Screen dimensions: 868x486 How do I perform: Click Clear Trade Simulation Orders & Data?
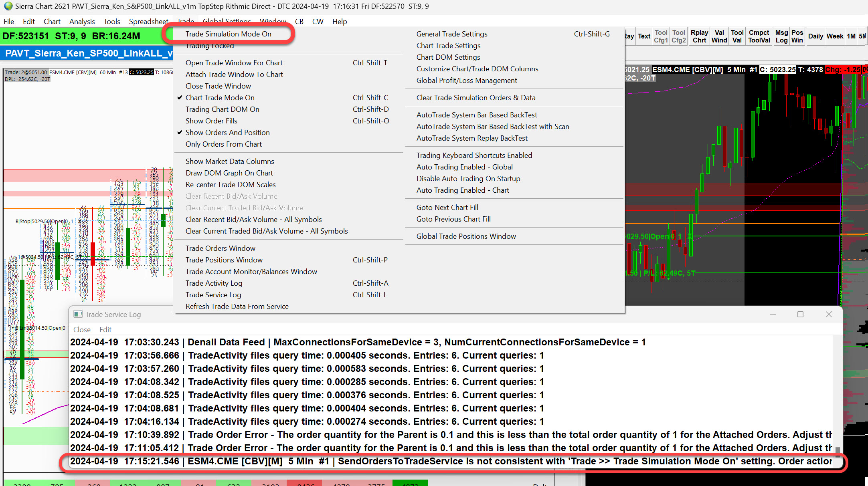(475, 98)
